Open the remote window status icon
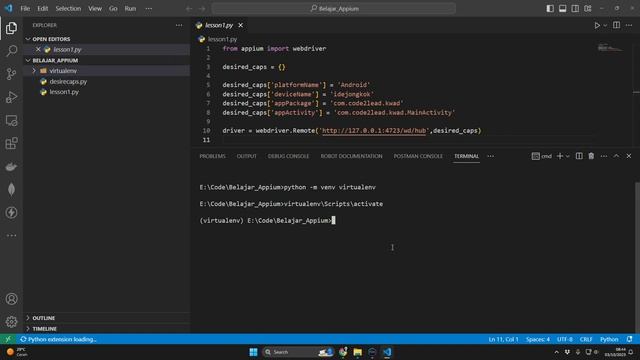Viewport: 640px width, 360px height. click(x=8, y=339)
